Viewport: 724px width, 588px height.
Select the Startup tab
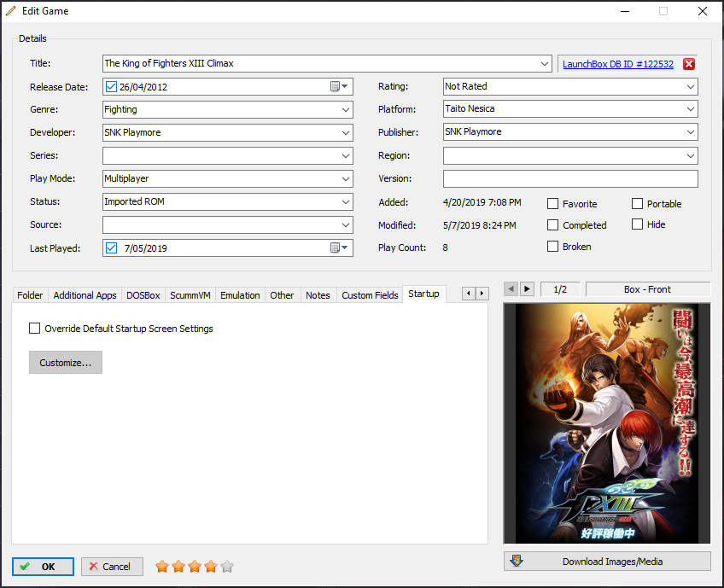coord(423,294)
